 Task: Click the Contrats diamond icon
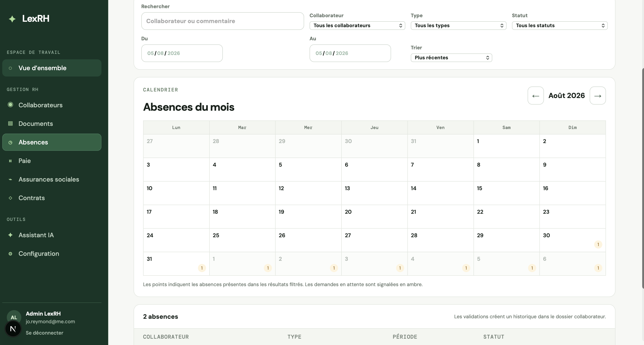[10, 198]
